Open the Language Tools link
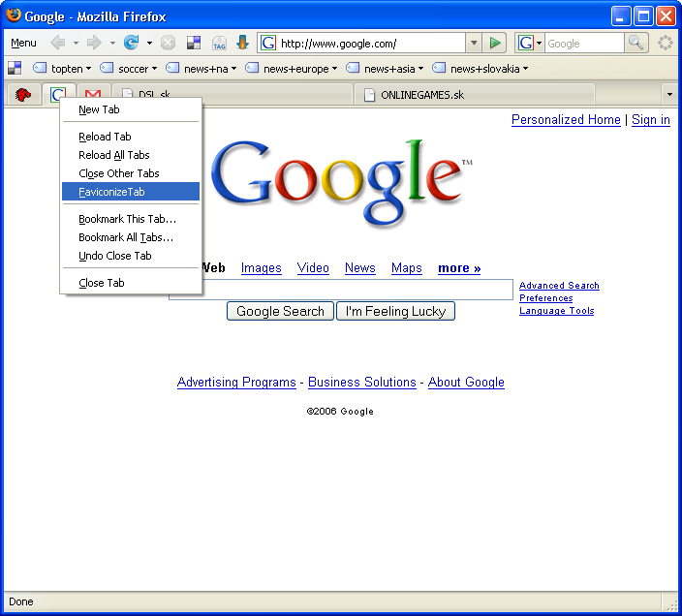682x616 pixels. (x=557, y=311)
